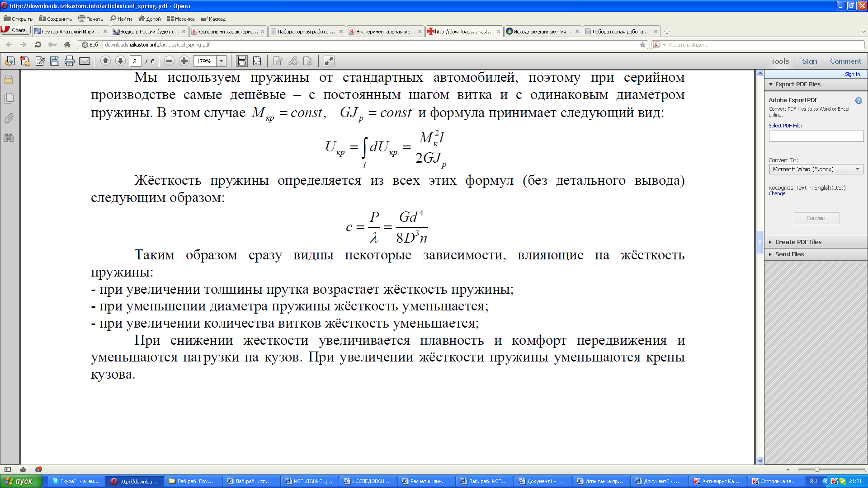Open the tab list dropdown arrow
The width and height of the screenshot is (868, 488).
(863, 31)
